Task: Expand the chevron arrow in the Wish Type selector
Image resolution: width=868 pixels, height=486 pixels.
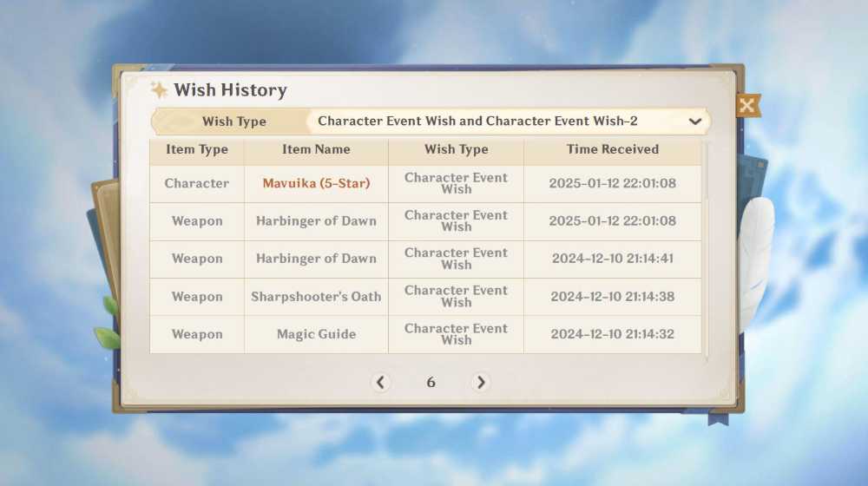Action: click(x=694, y=121)
